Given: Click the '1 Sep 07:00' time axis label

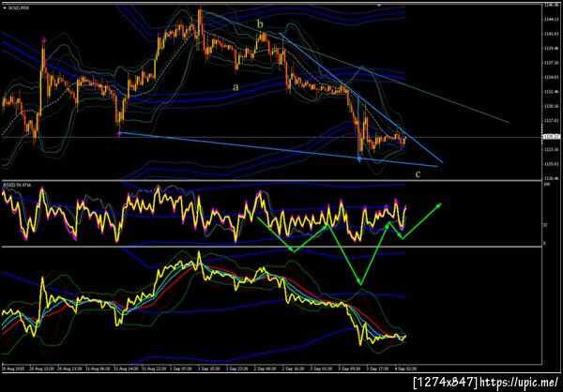Looking at the screenshot, I should click(181, 369).
